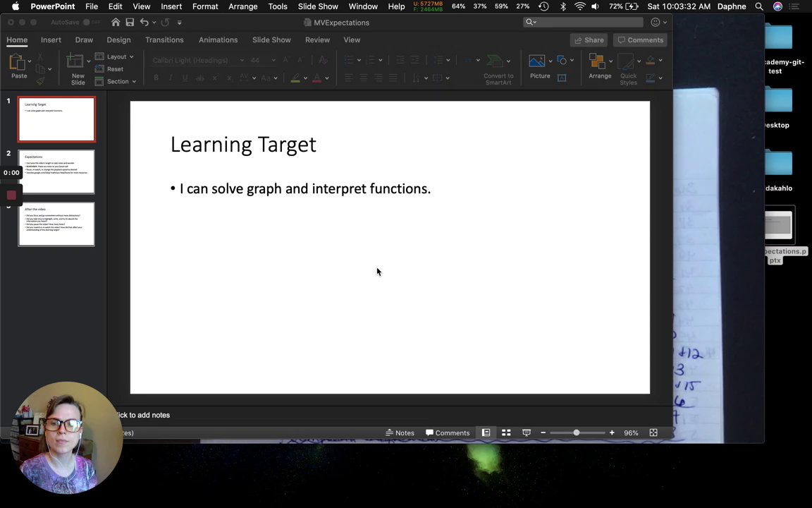Click the Format Painter brush icon
This screenshot has width=812, height=508.
point(40,81)
